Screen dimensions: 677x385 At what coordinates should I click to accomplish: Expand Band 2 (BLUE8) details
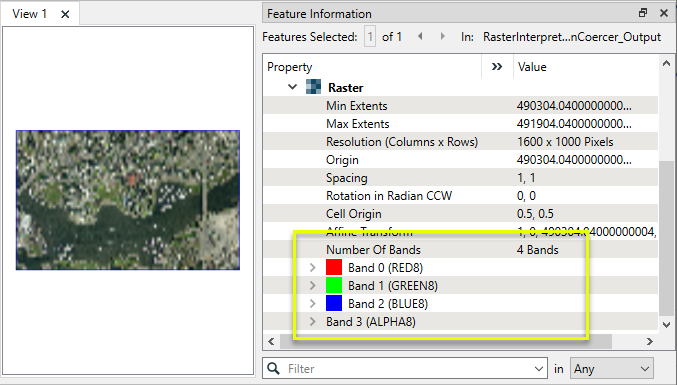point(313,303)
